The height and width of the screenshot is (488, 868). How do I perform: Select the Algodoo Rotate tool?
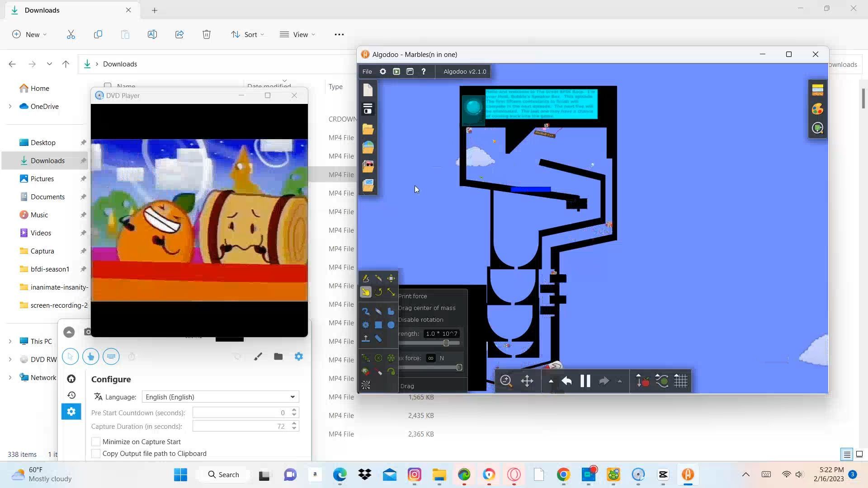pyautogui.click(x=378, y=292)
